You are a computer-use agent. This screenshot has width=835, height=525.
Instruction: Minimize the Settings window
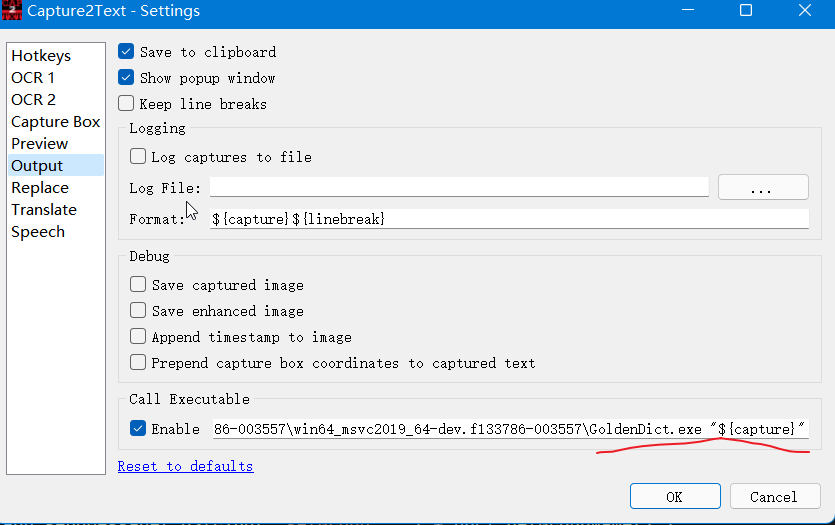click(x=688, y=10)
